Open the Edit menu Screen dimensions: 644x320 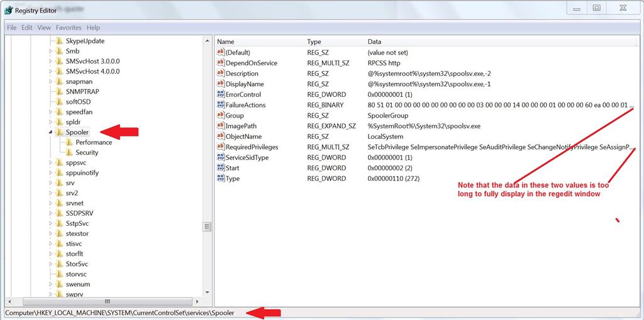26,28
